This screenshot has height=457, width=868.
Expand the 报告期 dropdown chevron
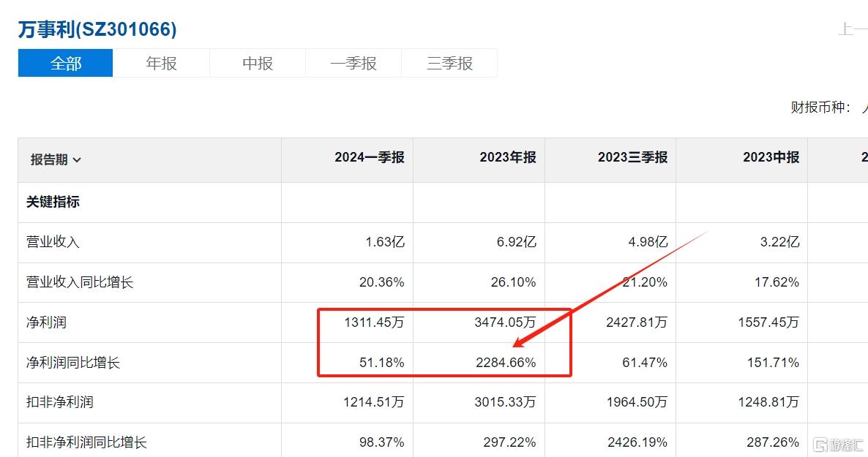[77, 160]
